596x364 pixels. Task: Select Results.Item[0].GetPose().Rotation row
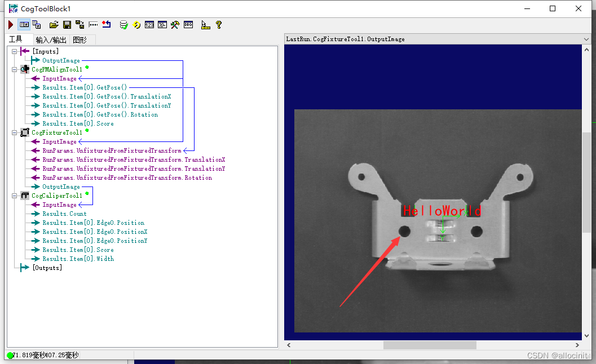tap(100, 115)
